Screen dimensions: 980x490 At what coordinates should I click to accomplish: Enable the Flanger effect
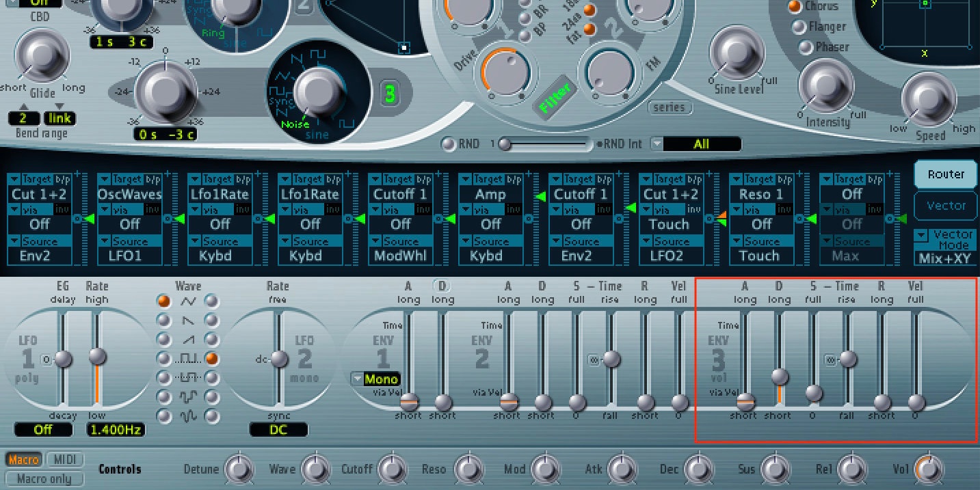point(798,27)
